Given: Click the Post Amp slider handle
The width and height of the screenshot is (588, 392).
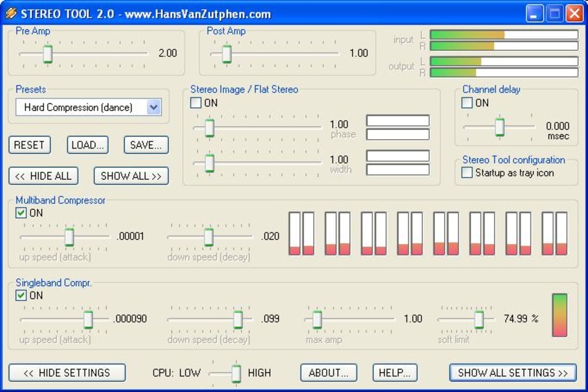Looking at the screenshot, I should [x=227, y=54].
